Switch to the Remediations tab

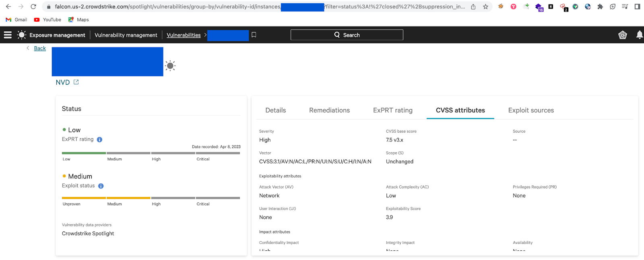tap(330, 110)
